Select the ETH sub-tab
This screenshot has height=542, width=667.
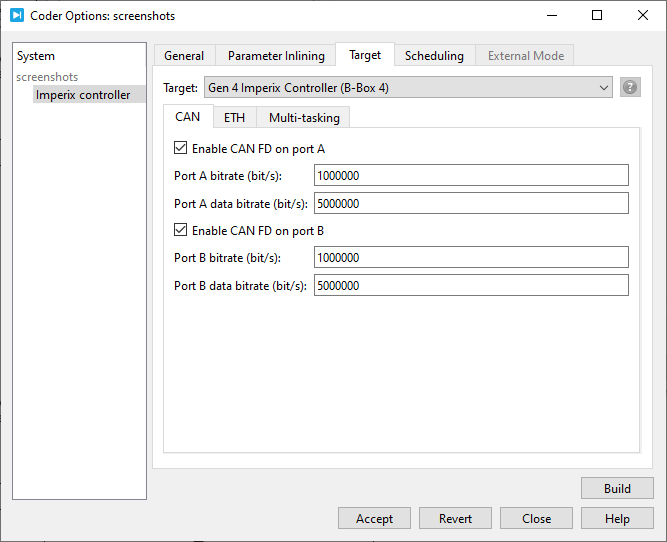point(234,117)
